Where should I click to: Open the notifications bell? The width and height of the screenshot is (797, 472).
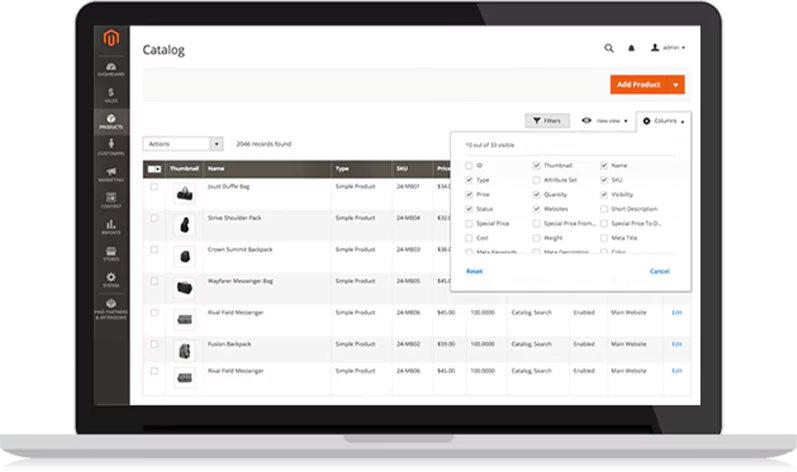631,47
